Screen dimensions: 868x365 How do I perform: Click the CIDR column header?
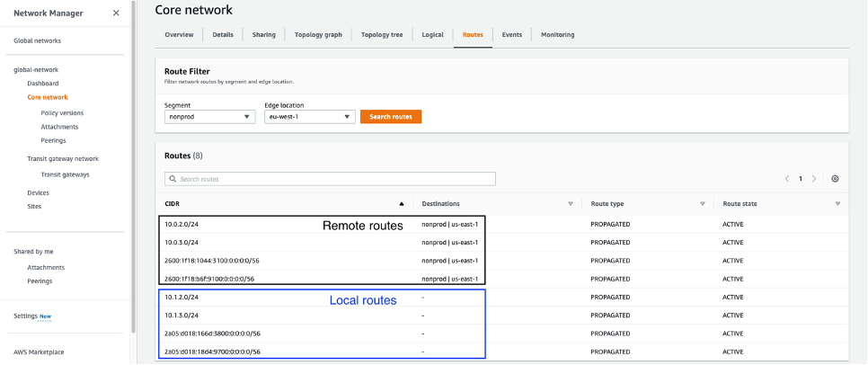(x=173, y=204)
